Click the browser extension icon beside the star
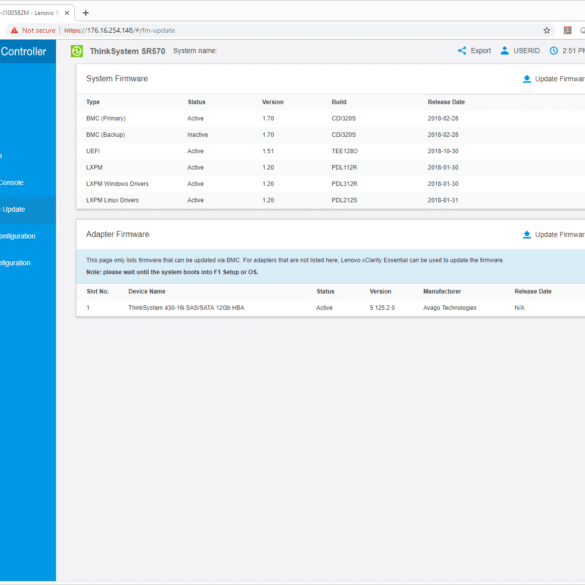 coord(567,30)
